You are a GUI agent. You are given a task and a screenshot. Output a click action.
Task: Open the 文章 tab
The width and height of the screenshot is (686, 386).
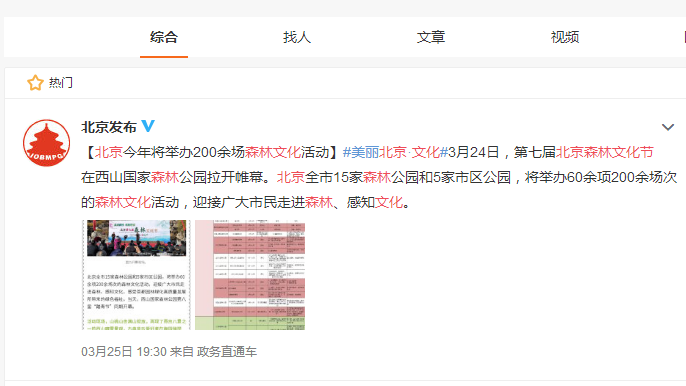[431, 37]
